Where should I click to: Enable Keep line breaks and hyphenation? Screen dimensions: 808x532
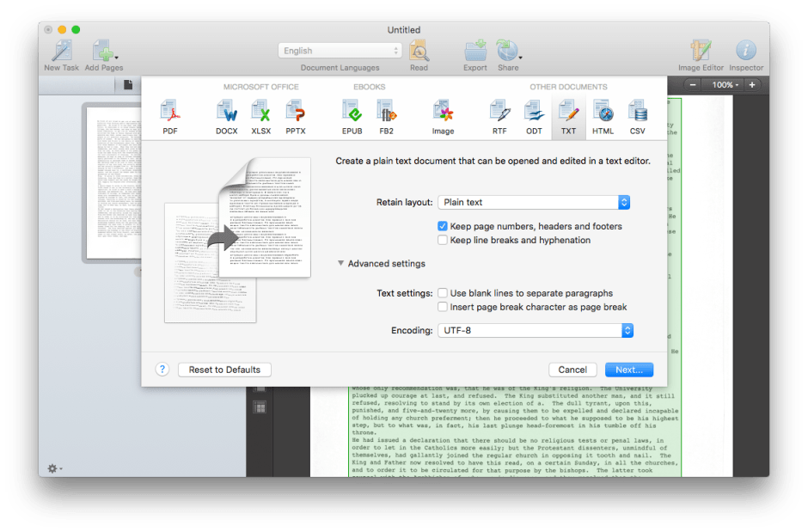point(444,240)
